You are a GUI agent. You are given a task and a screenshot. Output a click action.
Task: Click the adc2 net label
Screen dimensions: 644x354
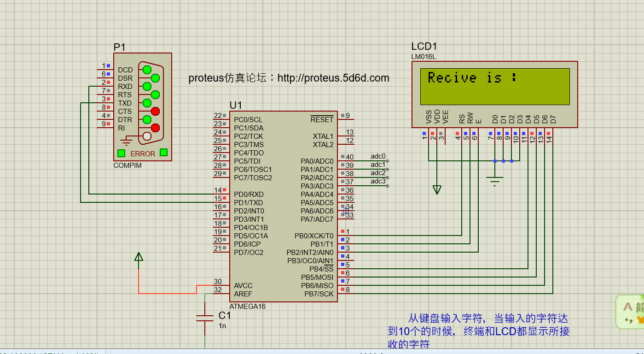[x=378, y=173]
